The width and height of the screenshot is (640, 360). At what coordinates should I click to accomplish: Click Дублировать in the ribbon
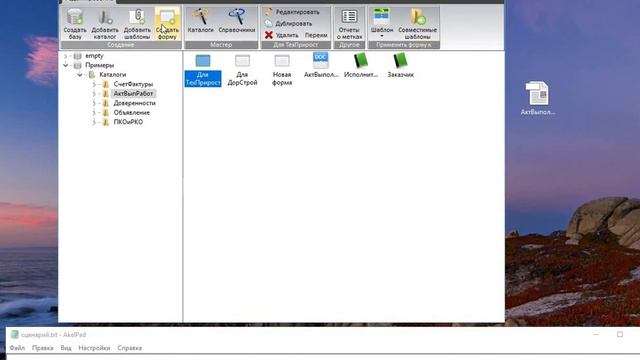pos(289,24)
